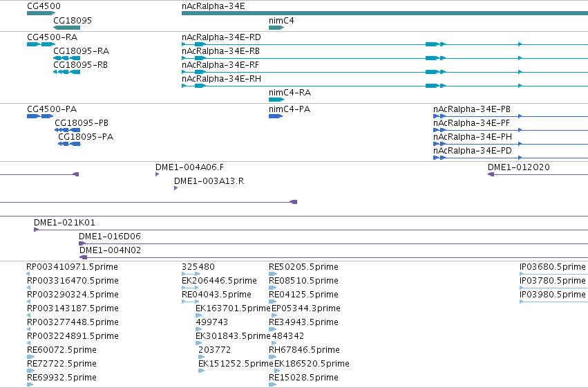Click EST label EP05344.3prime
The width and height of the screenshot is (588, 388).
pyautogui.click(x=306, y=308)
